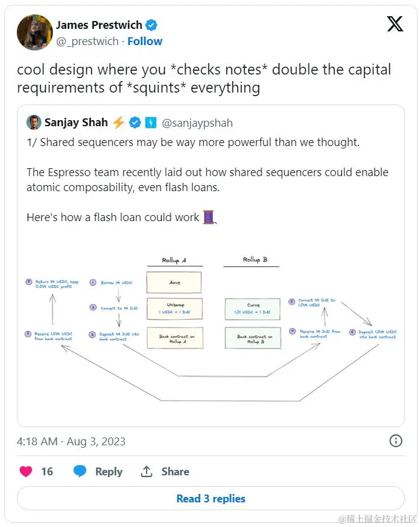Click James Prestwich's verified badge
The image size is (420, 527).
[x=152, y=25]
